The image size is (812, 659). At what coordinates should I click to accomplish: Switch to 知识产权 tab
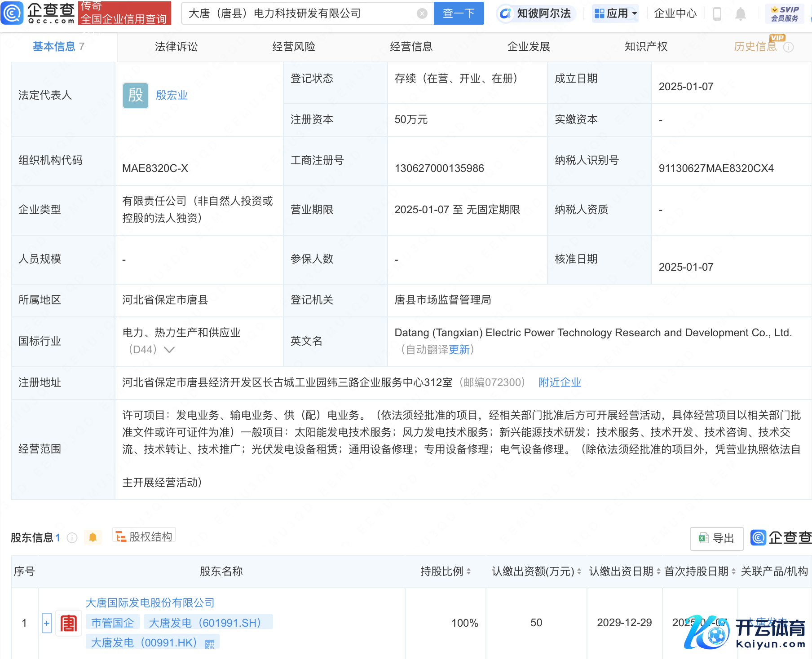(646, 47)
